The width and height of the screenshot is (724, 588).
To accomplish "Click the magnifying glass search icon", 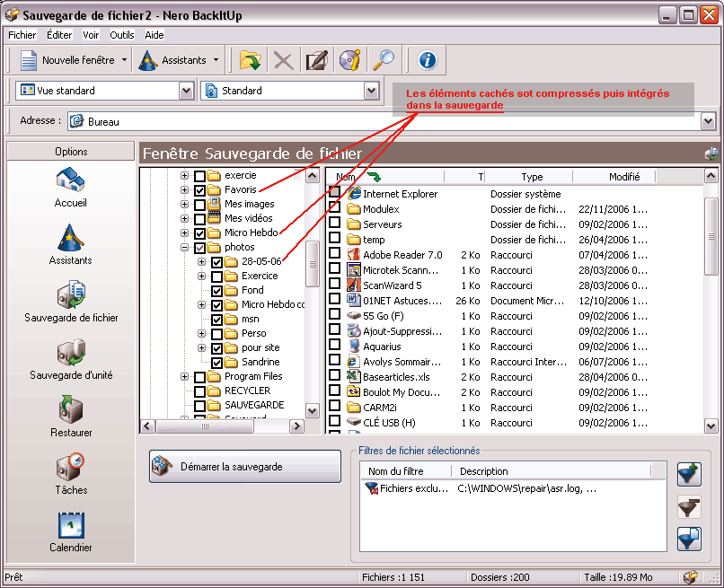I will point(384,60).
